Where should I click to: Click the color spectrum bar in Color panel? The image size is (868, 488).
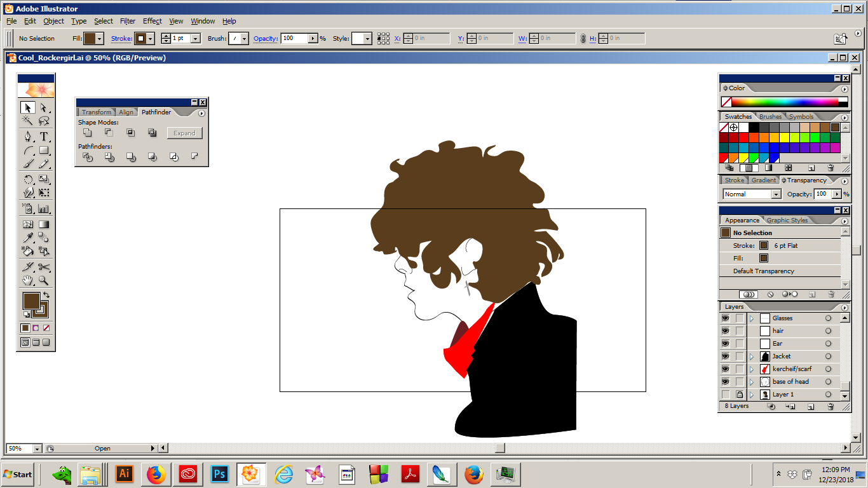coord(785,102)
